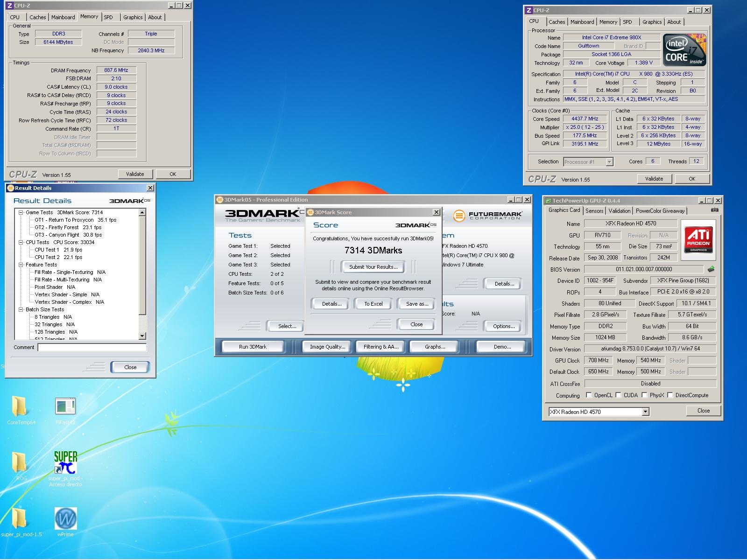Click the 3DMark Score dialog title icon

[310, 212]
